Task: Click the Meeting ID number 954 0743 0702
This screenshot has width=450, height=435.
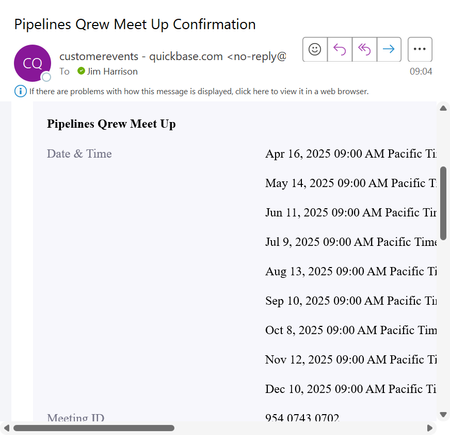Action: tap(302, 418)
